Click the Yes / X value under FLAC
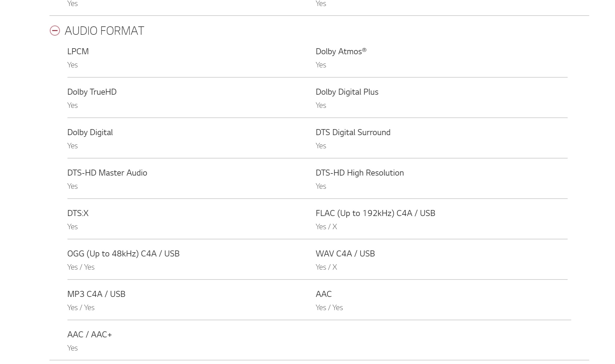The height and width of the screenshot is (364, 615). coord(326,227)
